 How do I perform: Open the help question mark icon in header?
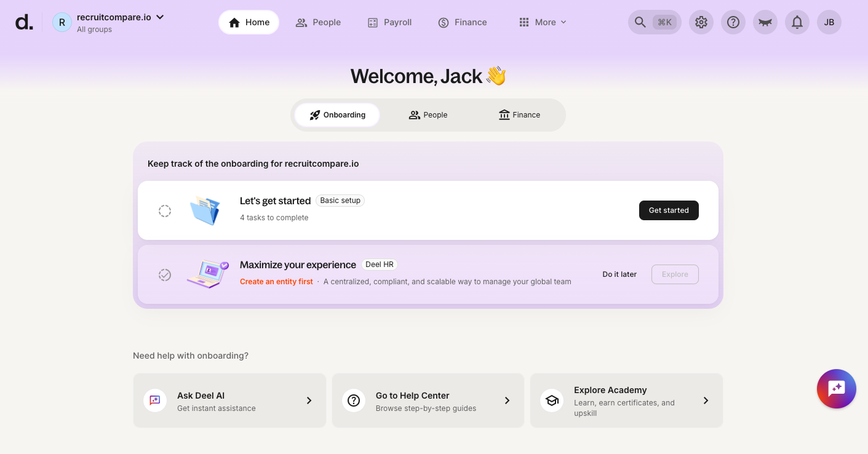[x=733, y=22]
